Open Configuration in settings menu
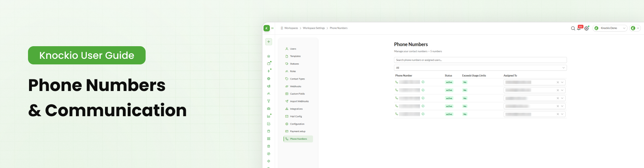Image resolution: width=644 pixels, height=168 pixels. (298, 124)
